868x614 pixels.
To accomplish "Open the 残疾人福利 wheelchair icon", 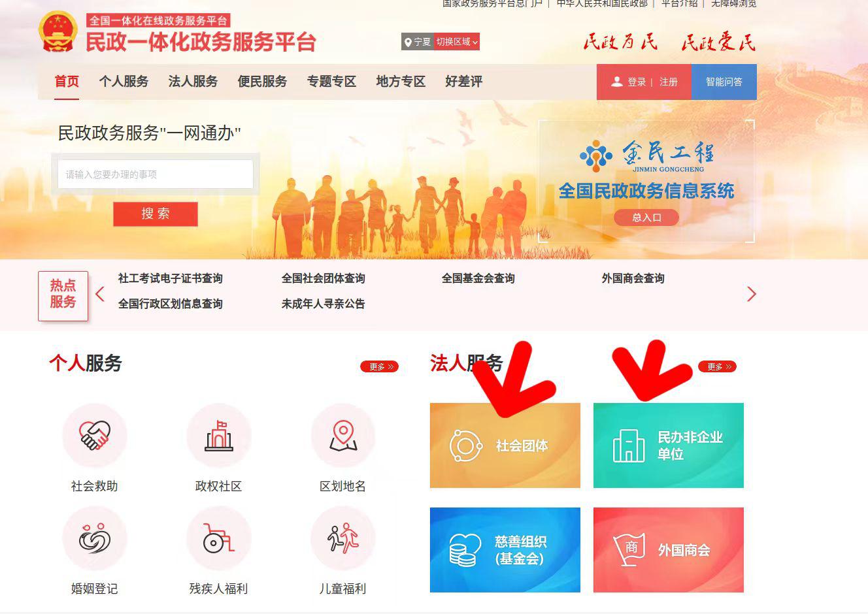I will coord(219,538).
